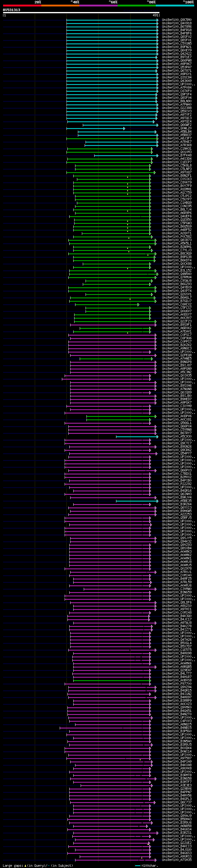197x868 pixels.
Task: Open UniRef100_C6TKF0 entry
Action: [x=176, y=91]
